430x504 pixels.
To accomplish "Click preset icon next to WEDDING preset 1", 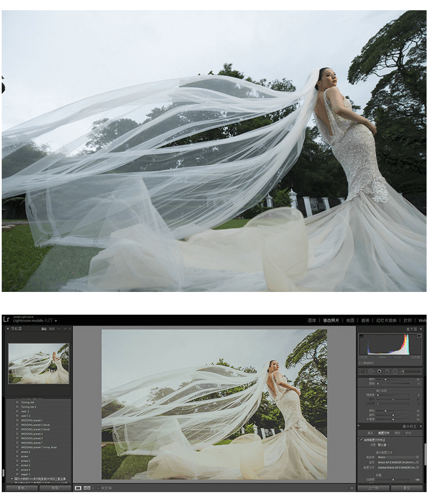I will pos(18,421).
